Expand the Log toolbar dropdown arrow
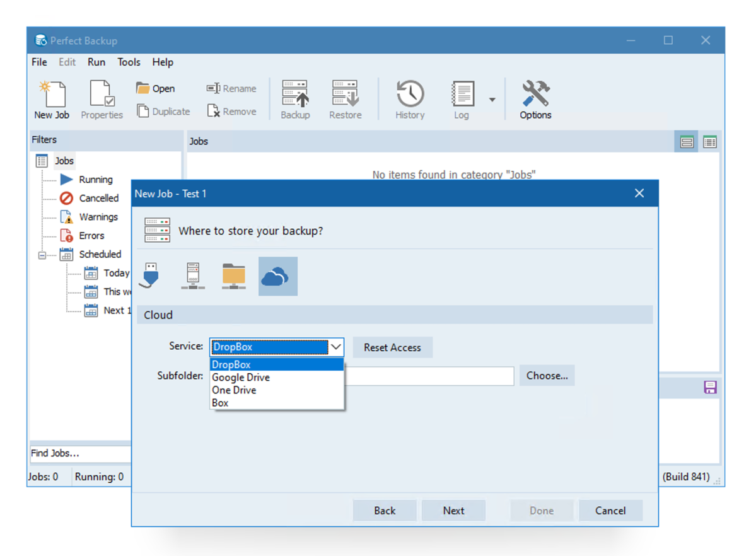The image size is (756, 556). pyautogui.click(x=492, y=100)
